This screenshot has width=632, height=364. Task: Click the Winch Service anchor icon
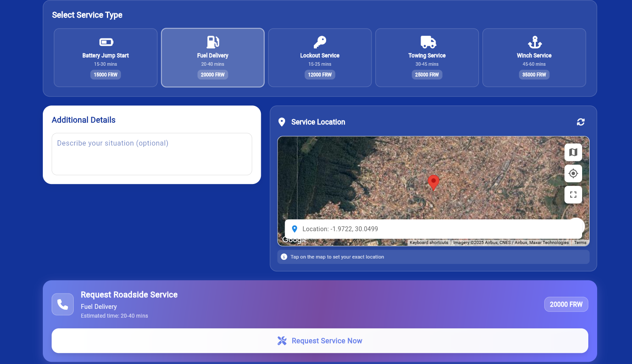534,42
